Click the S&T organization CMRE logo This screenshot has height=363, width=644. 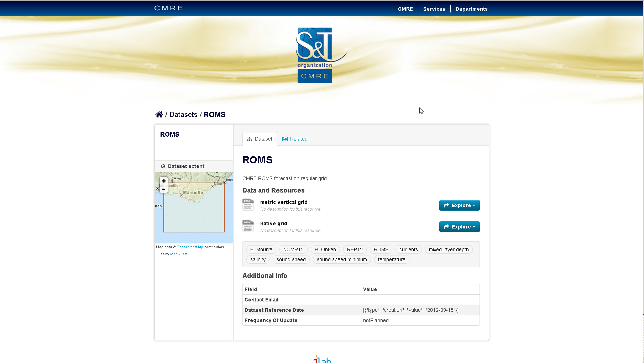click(x=315, y=56)
